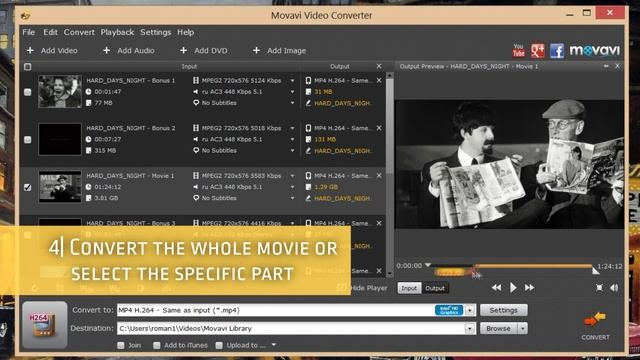This screenshot has width=640, height=360.
Task: Click the trim end marker on timeline
Action: [596, 270]
